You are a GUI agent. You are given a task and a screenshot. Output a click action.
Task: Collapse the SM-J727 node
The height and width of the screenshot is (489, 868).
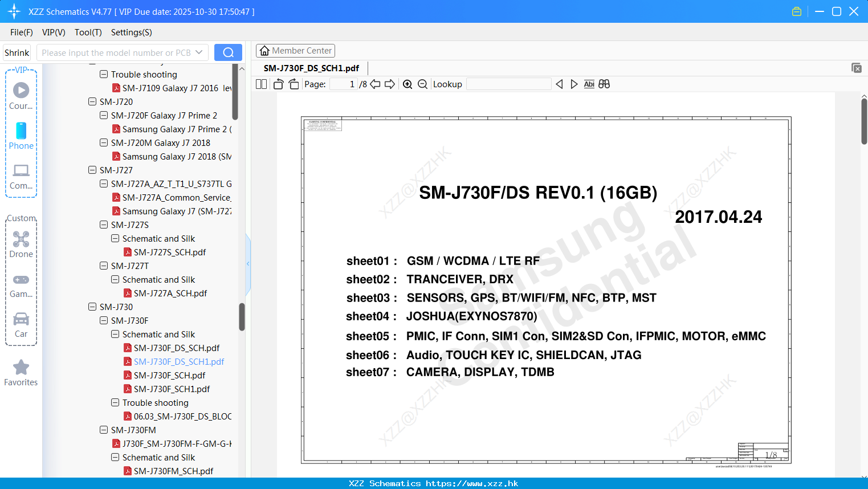click(92, 170)
